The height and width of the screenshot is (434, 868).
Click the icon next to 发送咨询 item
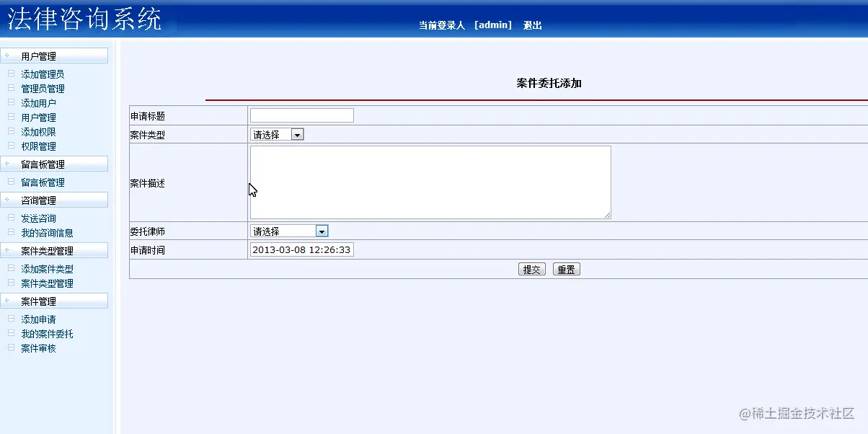pos(10,218)
